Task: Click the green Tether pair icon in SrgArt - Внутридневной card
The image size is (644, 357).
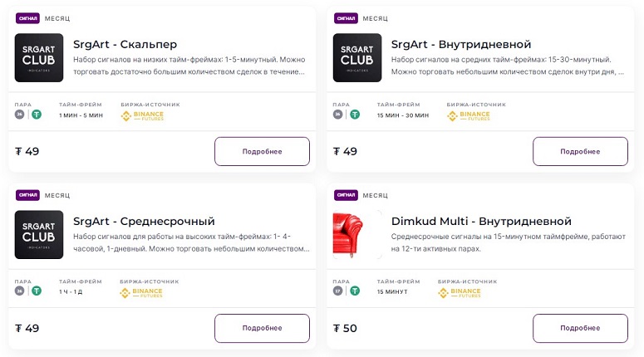Action: [x=355, y=115]
